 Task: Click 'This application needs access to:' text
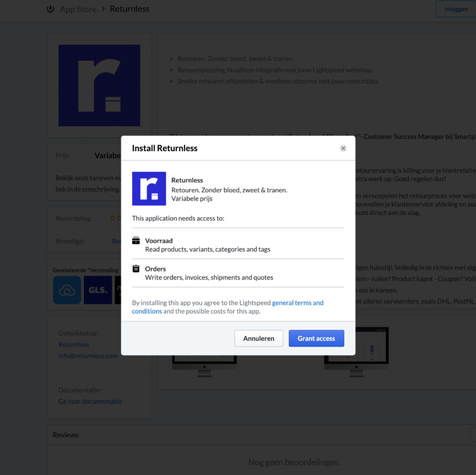point(178,218)
